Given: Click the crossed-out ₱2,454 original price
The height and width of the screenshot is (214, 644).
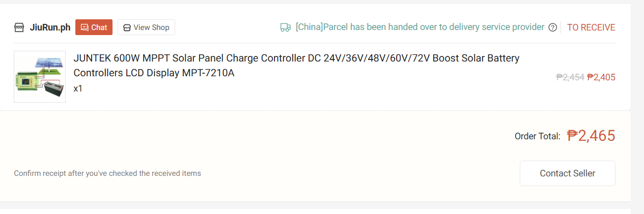Looking at the screenshot, I should pyautogui.click(x=570, y=77).
